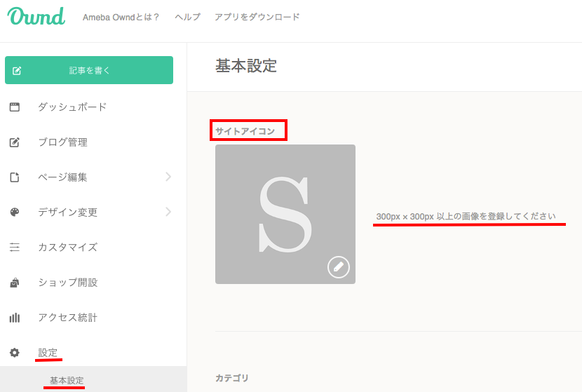Click the サイトアイコン label
The width and height of the screenshot is (582, 392).
pos(245,131)
